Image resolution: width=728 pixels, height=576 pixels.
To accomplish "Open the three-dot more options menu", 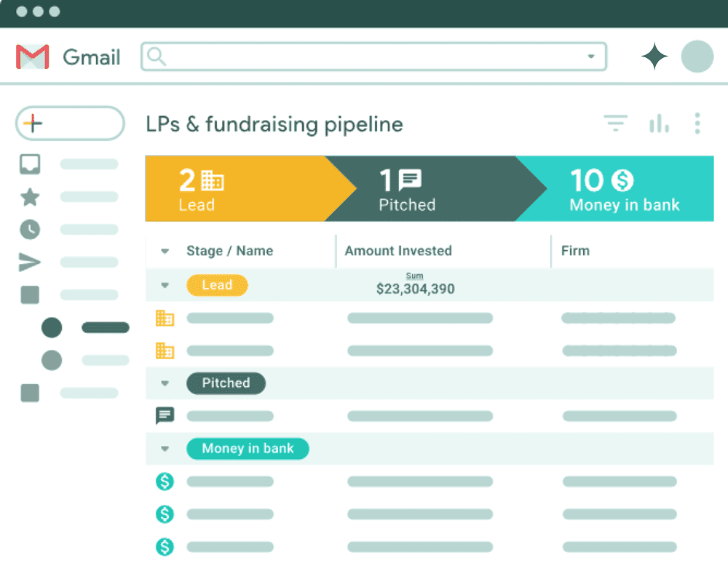I will point(698,123).
